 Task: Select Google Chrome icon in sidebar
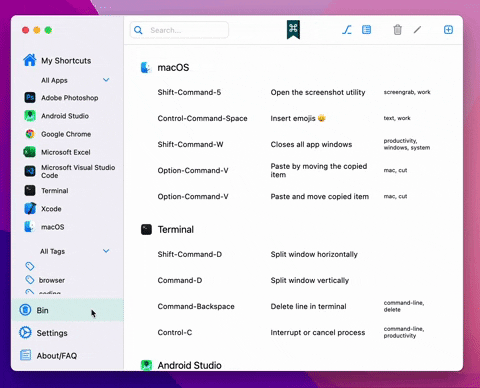coord(30,134)
